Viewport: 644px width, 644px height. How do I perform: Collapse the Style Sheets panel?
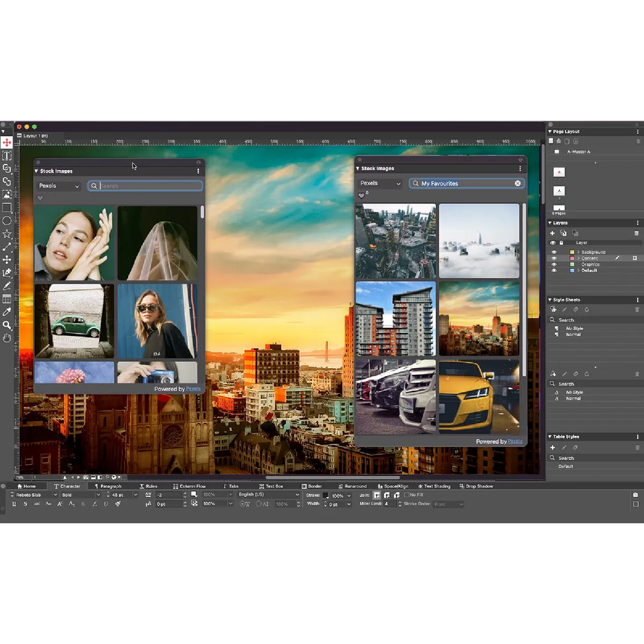pos(550,299)
